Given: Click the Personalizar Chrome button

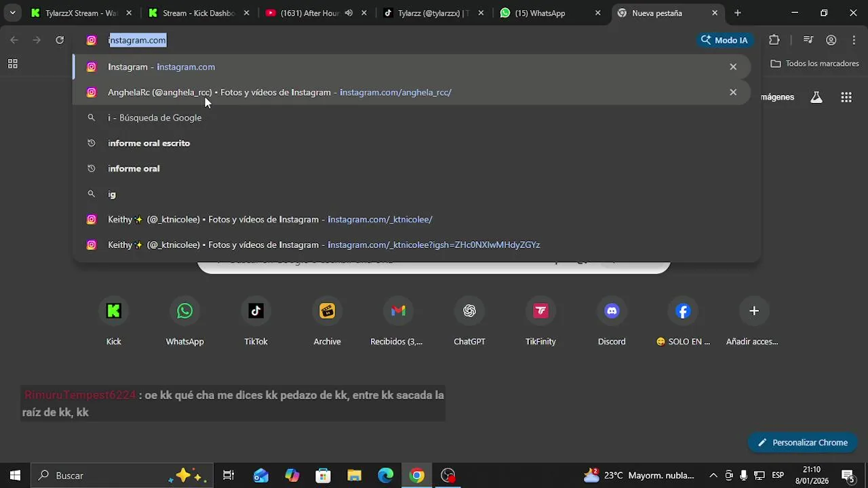Looking at the screenshot, I should tap(803, 443).
